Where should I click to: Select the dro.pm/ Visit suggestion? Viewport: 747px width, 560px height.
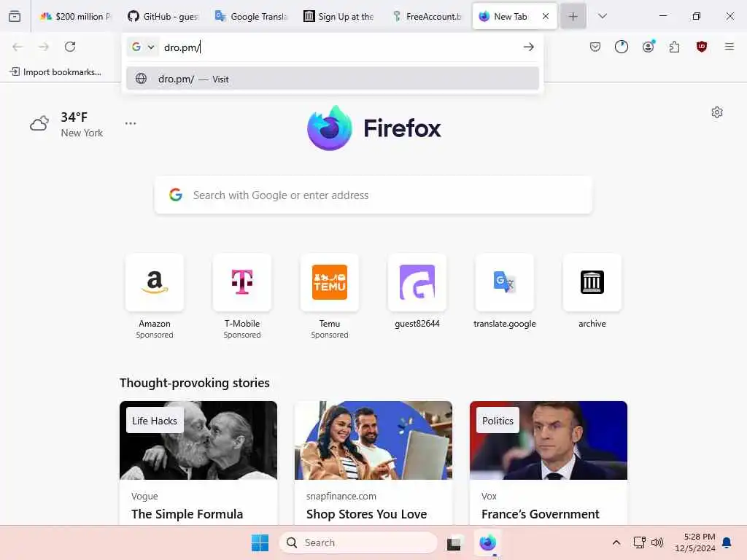click(x=333, y=79)
